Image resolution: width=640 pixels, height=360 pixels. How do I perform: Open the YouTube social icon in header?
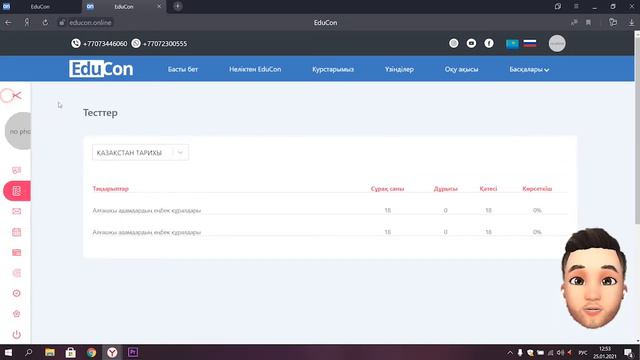pyautogui.click(x=471, y=43)
